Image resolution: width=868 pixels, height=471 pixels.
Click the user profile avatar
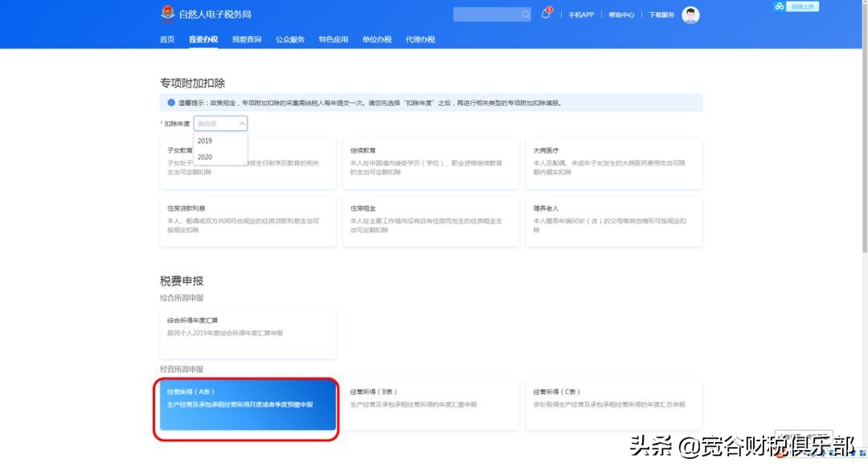(690, 14)
